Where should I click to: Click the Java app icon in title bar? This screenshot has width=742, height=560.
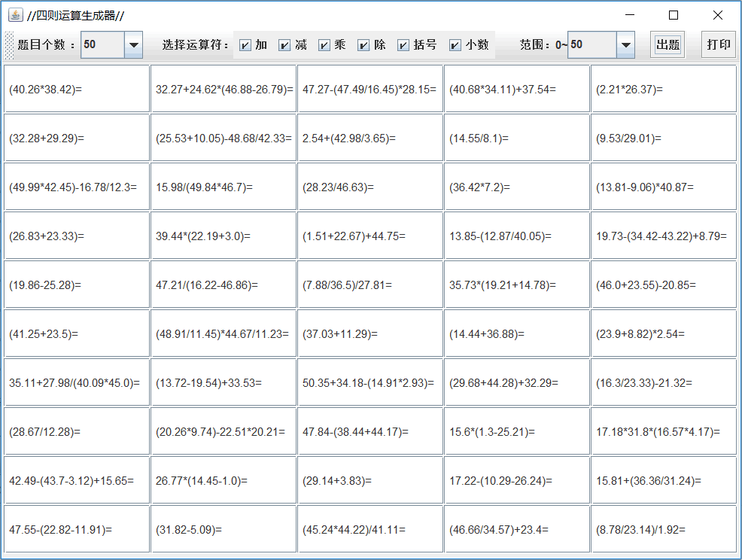tap(15, 15)
